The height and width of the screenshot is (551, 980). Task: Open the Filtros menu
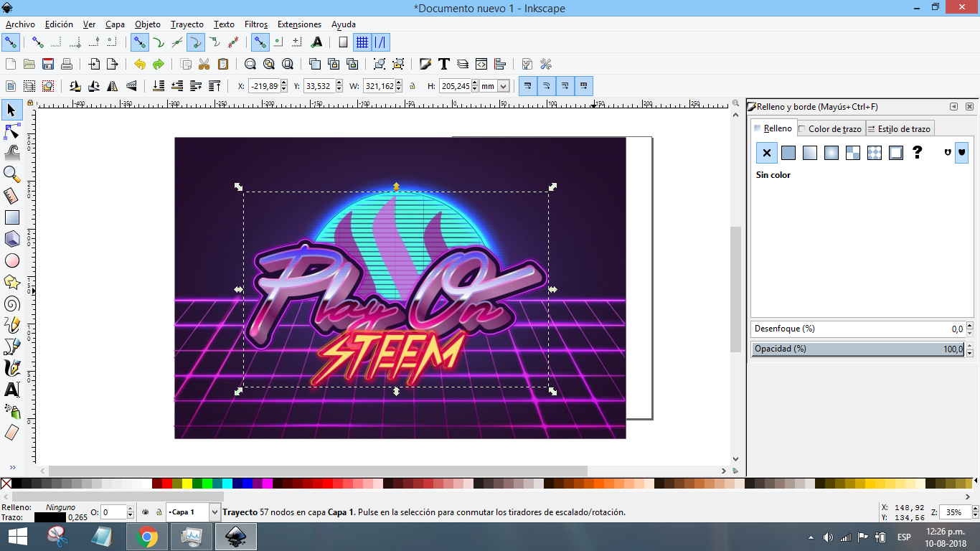[256, 24]
